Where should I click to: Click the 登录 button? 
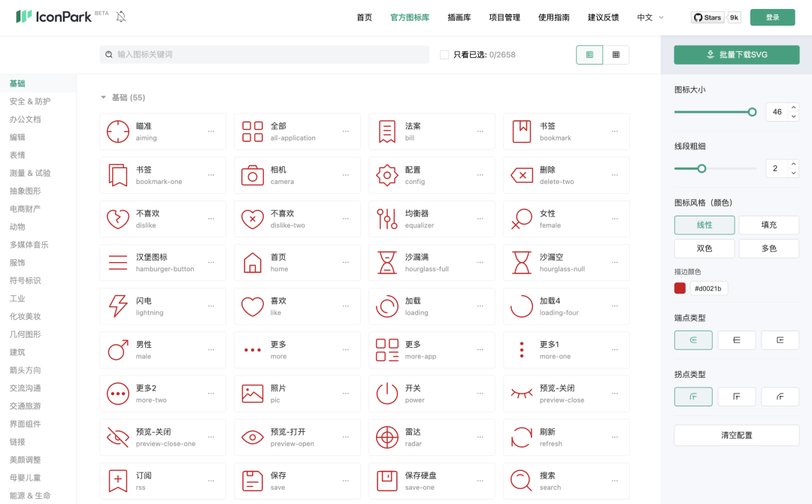(x=772, y=17)
